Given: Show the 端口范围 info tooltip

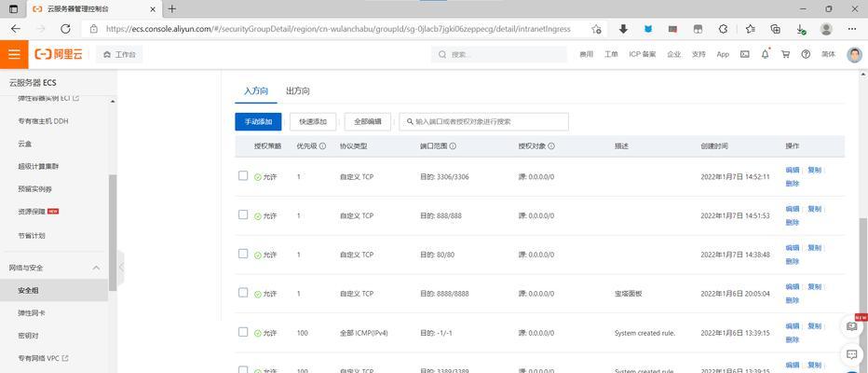Looking at the screenshot, I should point(453,146).
